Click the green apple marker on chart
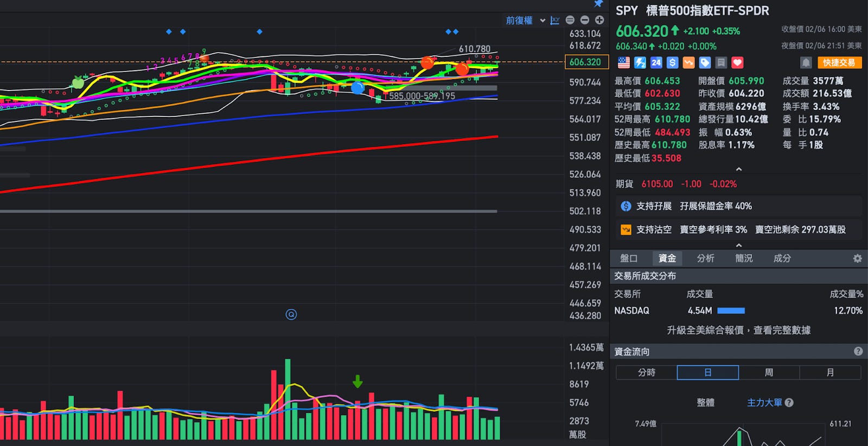 [x=78, y=82]
